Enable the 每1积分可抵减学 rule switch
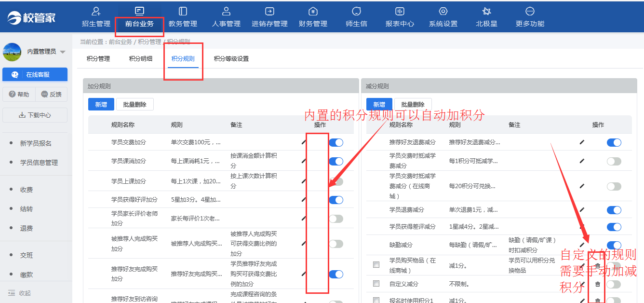The height and width of the screenshot is (303, 644). pos(614,161)
